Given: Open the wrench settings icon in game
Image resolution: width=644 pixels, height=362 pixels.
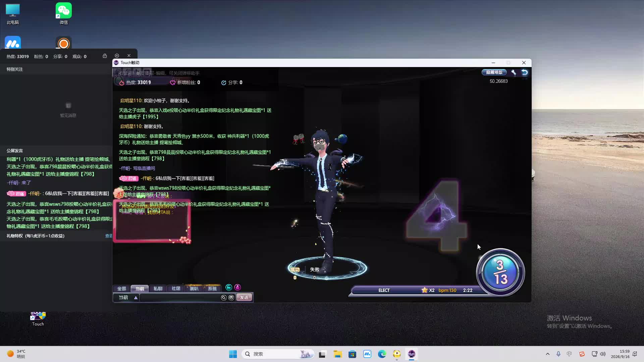Looking at the screenshot, I should tap(514, 72).
